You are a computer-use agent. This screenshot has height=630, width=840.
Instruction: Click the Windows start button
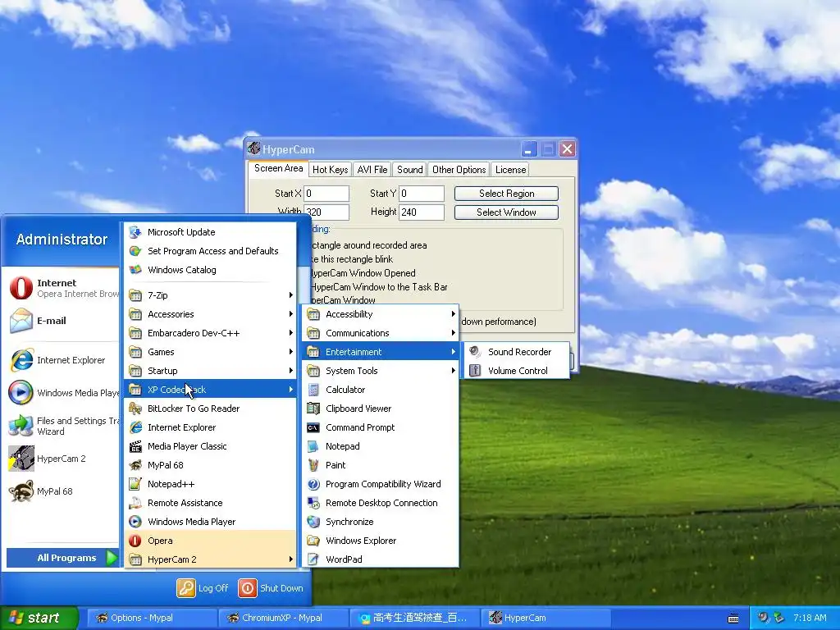click(x=39, y=618)
